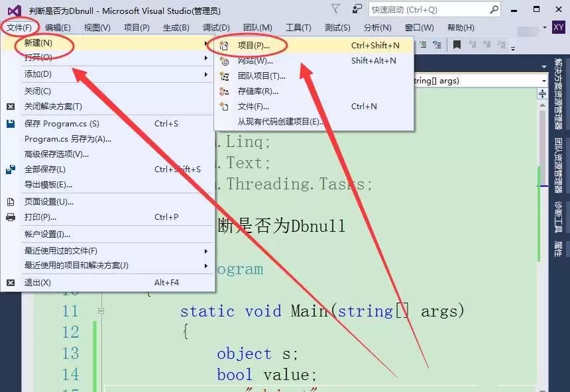This screenshot has height=392, width=570.
Task: Click the repository icon beside 存储库(R)
Action: coord(225,90)
